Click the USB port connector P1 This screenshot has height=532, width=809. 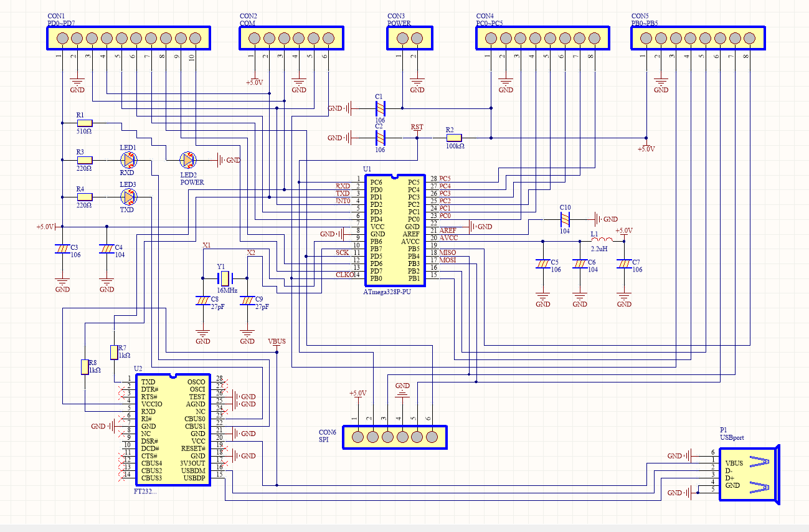(747, 475)
